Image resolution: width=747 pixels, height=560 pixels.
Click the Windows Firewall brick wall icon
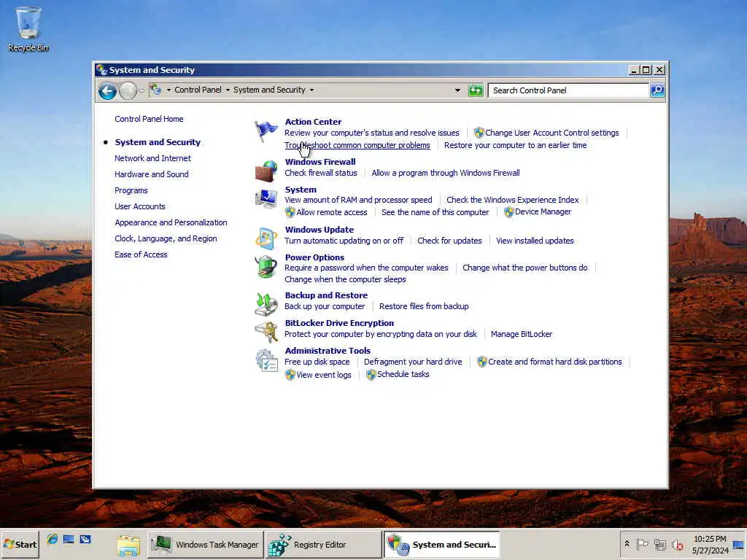coord(266,171)
